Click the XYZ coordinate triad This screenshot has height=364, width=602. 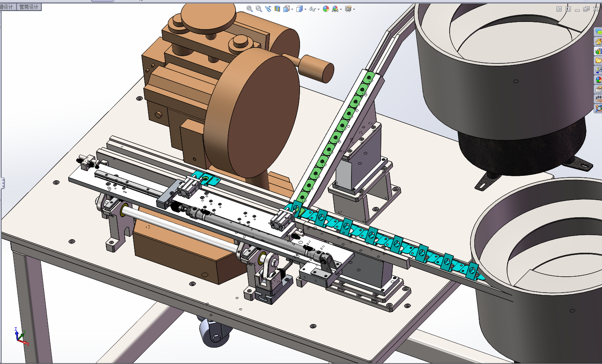pyautogui.click(x=21, y=336)
